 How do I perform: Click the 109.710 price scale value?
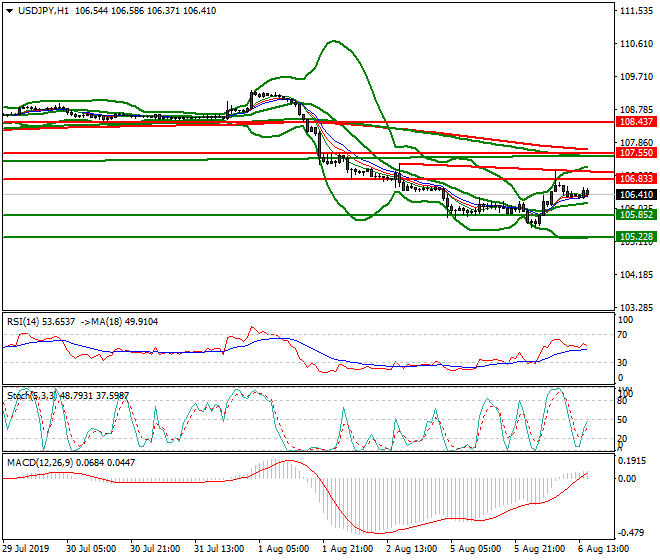coord(637,77)
